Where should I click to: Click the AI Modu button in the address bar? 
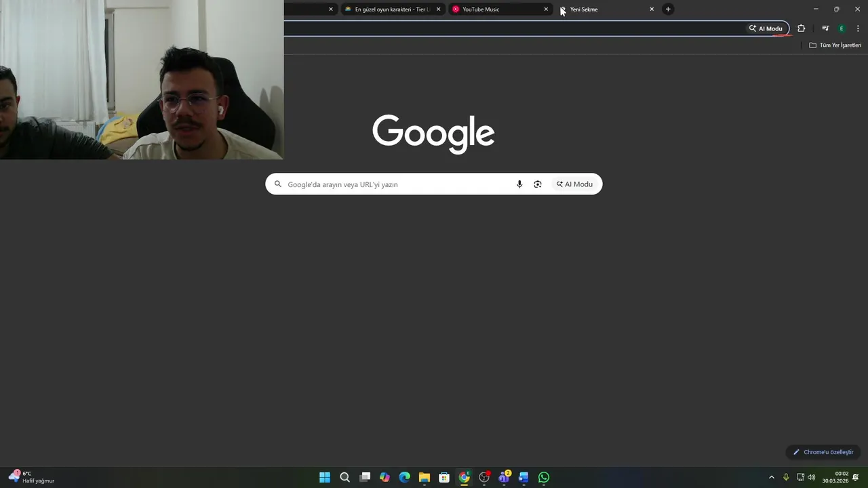pyautogui.click(x=766, y=28)
